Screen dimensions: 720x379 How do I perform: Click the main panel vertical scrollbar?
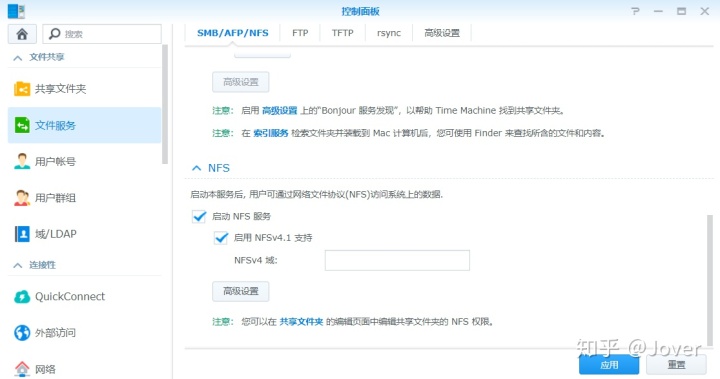(710, 280)
